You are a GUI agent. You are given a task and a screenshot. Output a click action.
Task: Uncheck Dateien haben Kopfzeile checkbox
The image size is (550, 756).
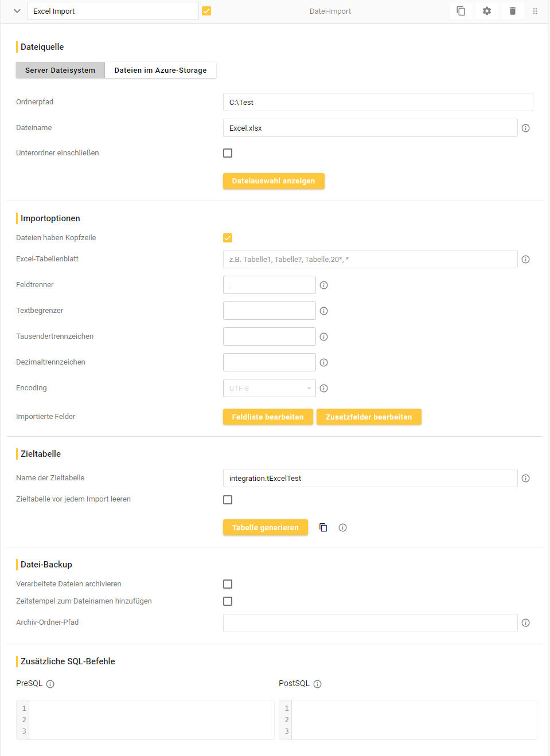click(228, 238)
